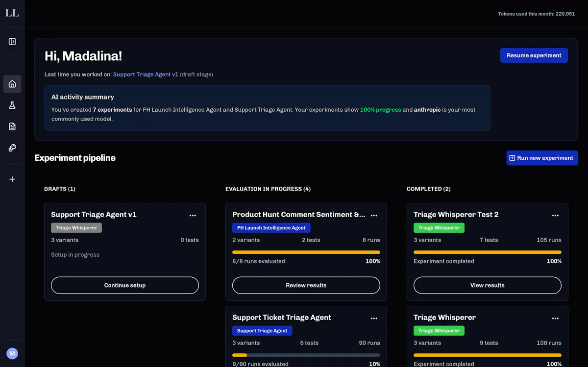Viewport: 588px width, 367px height.
Task: Click the EVALUATION IN PROGRESS (4) column header
Action: (268, 189)
